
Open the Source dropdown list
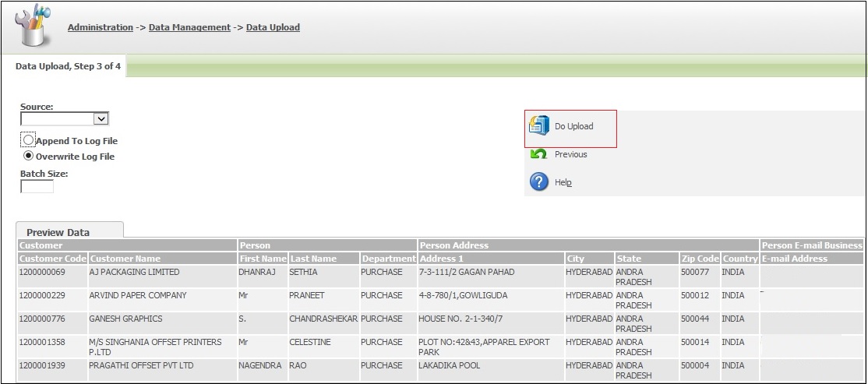tap(100, 119)
